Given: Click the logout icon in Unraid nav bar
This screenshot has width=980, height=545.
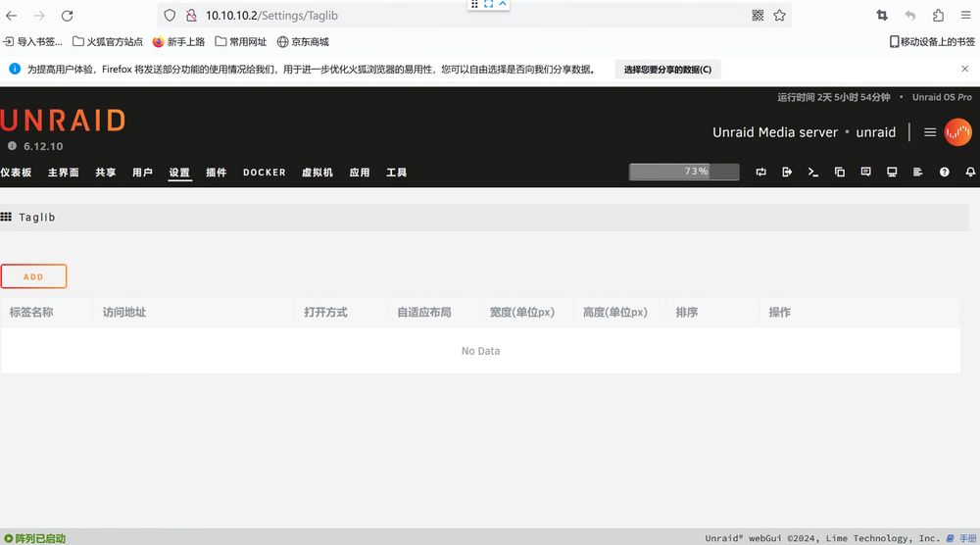Looking at the screenshot, I should (787, 172).
